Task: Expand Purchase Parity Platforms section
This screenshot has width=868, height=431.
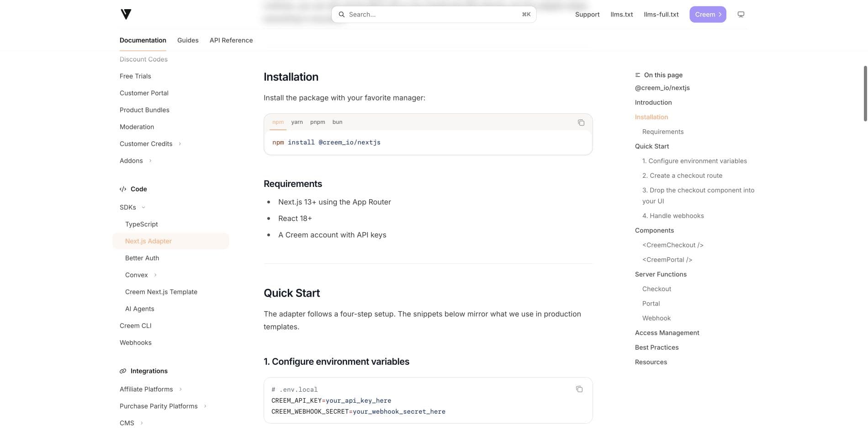Action: [x=205, y=406]
